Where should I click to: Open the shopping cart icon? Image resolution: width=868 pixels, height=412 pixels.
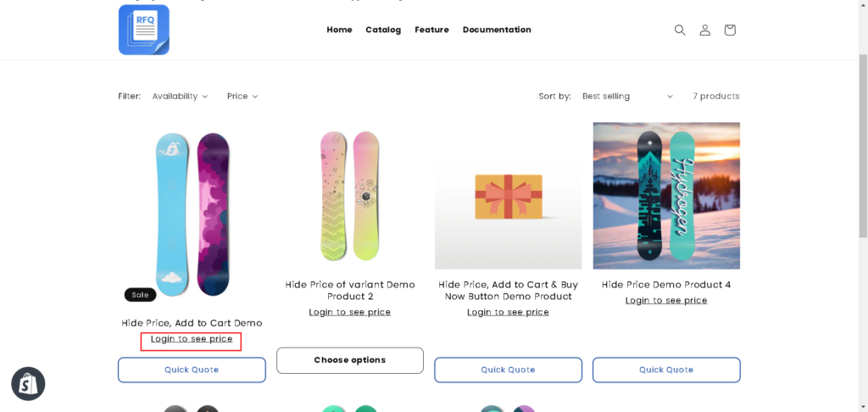click(730, 30)
